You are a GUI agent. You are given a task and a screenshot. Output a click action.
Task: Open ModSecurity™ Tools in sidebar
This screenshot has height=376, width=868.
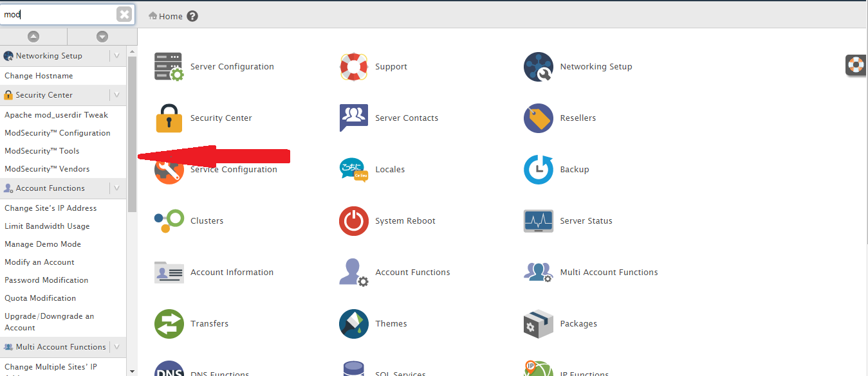(42, 151)
